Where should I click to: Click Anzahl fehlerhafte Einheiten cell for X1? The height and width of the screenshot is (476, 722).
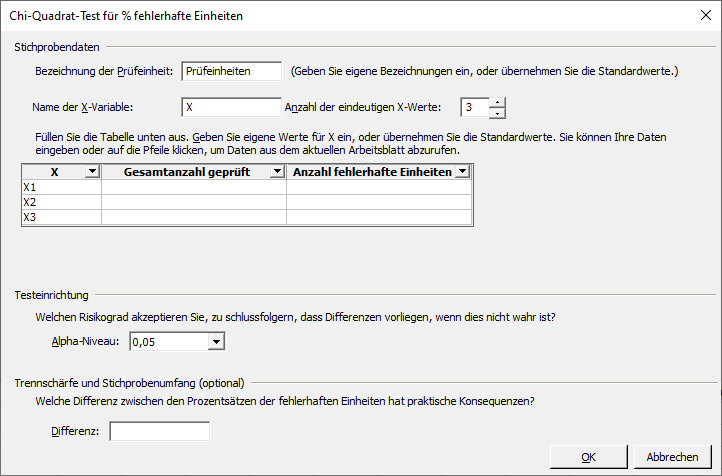379,187
